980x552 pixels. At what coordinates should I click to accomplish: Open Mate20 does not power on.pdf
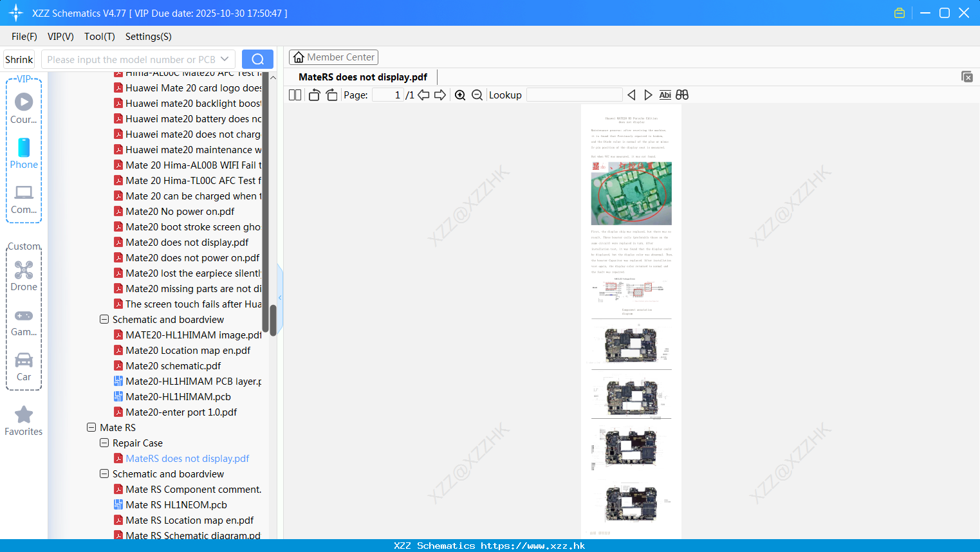(192, 257)
